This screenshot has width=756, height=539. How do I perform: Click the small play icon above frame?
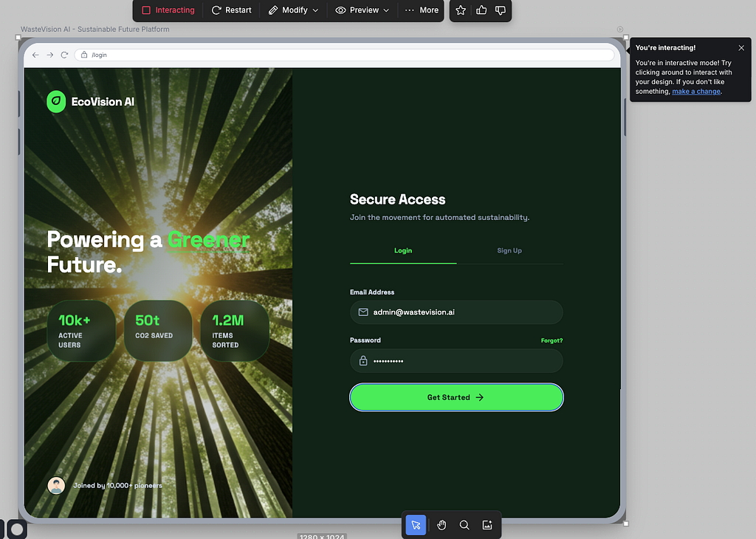tap(620, 30)
